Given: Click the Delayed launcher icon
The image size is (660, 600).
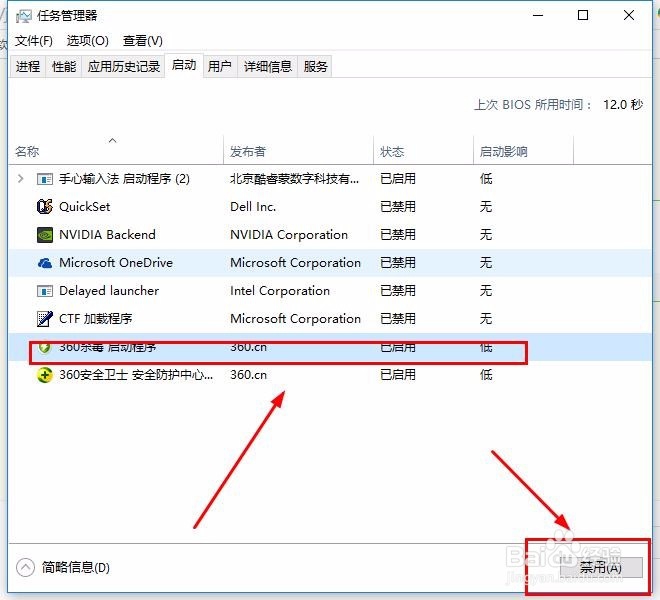Looking at the screenshot, I should pyautogui.click(x=45, y=291).
